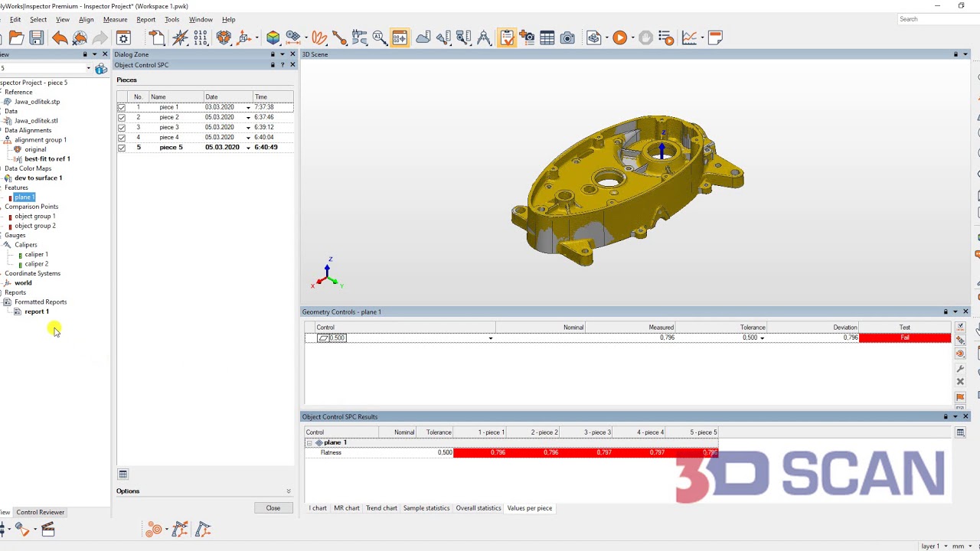The image size is (980, 551).
Task: Open the create table report icon
Action: (x=547, y=37)
